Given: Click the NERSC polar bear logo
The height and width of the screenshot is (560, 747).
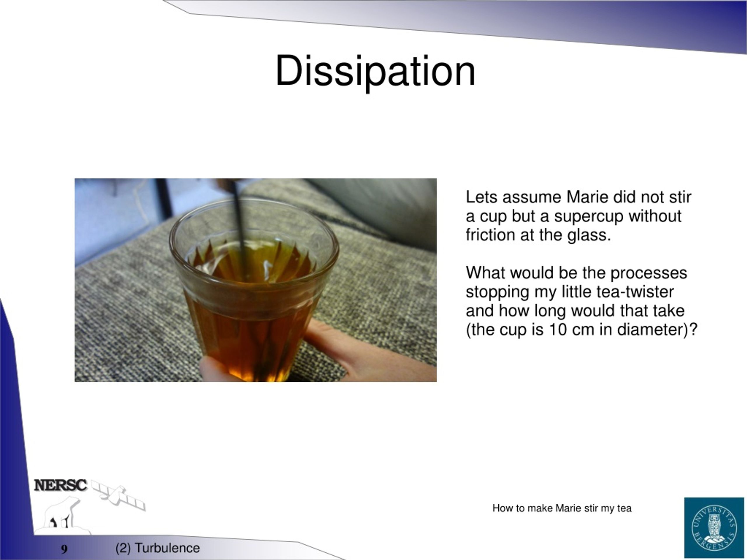Looking at the screenshot, I should click(x=90, y=506).
